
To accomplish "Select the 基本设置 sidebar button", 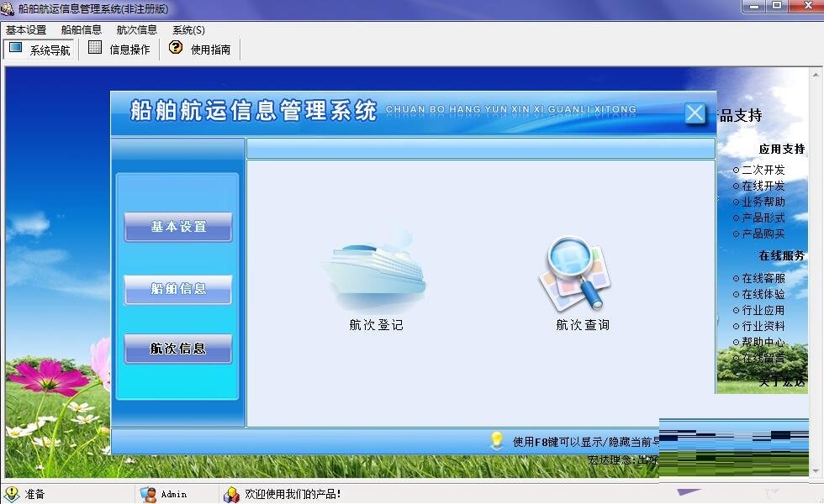I will (178, 227).
